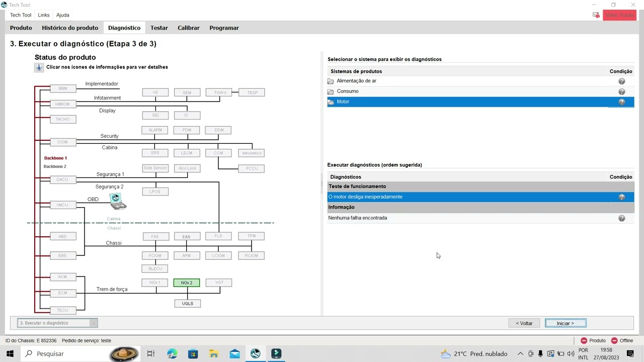Open Task View in the taskbar
This screenshot has width=644, height=362.
(150, 353)
